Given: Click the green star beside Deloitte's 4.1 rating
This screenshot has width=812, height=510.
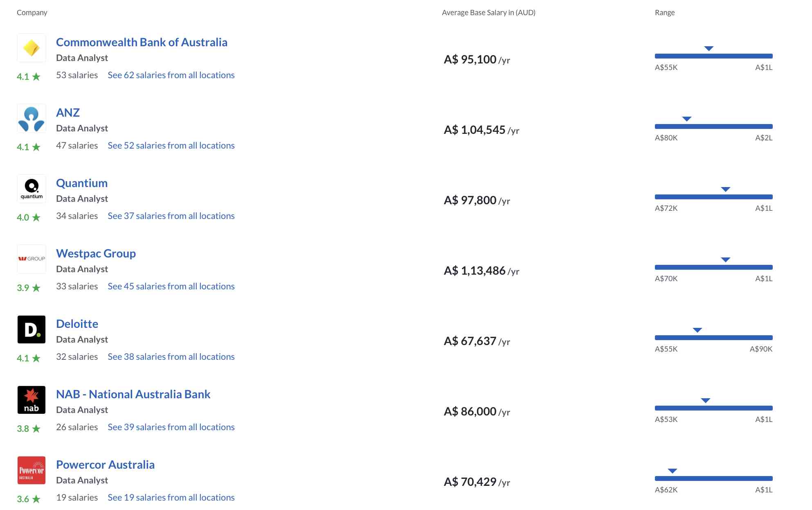Looking at the screenshot, I should [x=35, y=358].
